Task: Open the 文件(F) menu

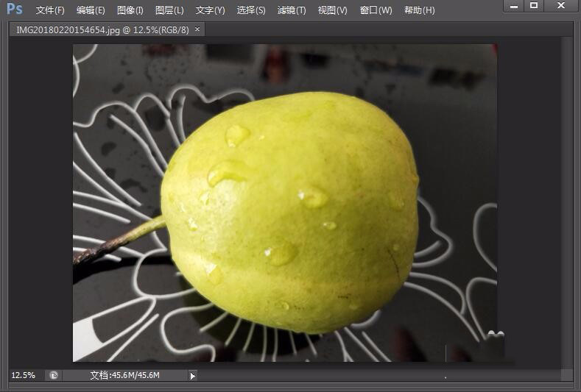Action: (50, 10)
